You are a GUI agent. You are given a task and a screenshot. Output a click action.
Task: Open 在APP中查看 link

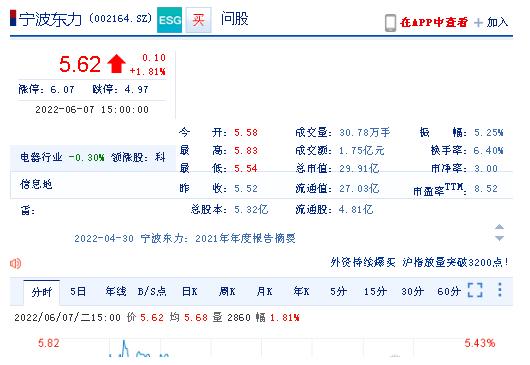pos(434,22)
